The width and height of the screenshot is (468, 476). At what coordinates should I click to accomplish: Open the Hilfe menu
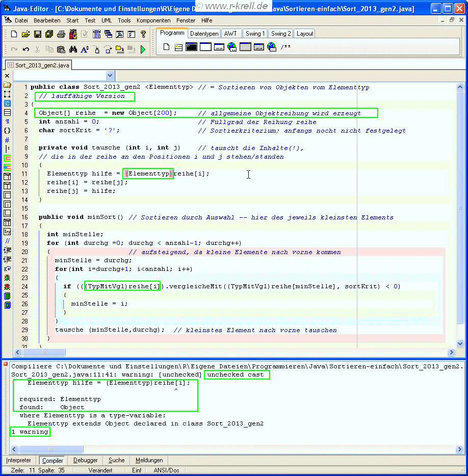pyautogui.click(x=207, y=20)
